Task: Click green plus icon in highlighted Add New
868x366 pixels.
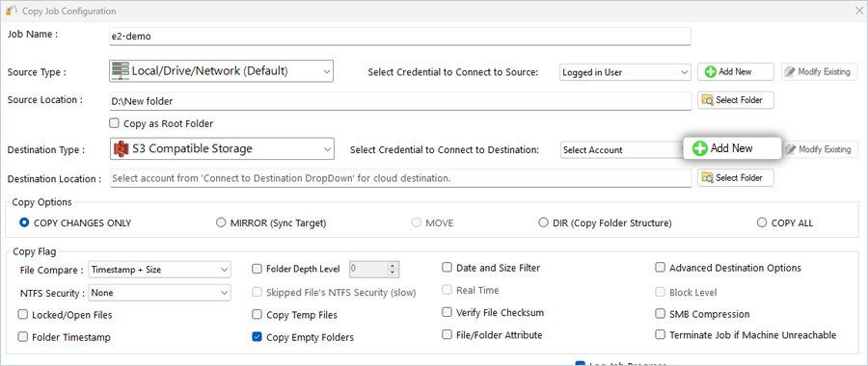Action: click(700, 148)
